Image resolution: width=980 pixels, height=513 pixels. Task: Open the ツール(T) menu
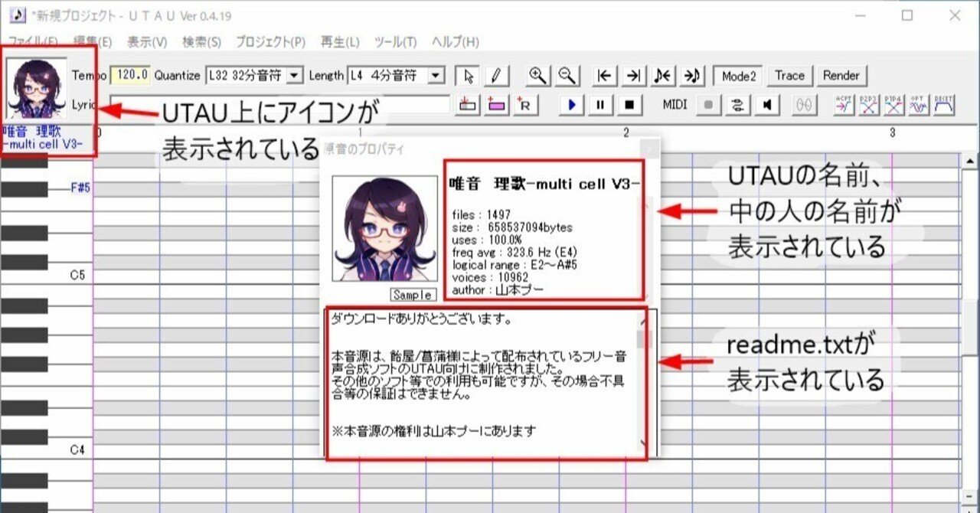(394, 42)
